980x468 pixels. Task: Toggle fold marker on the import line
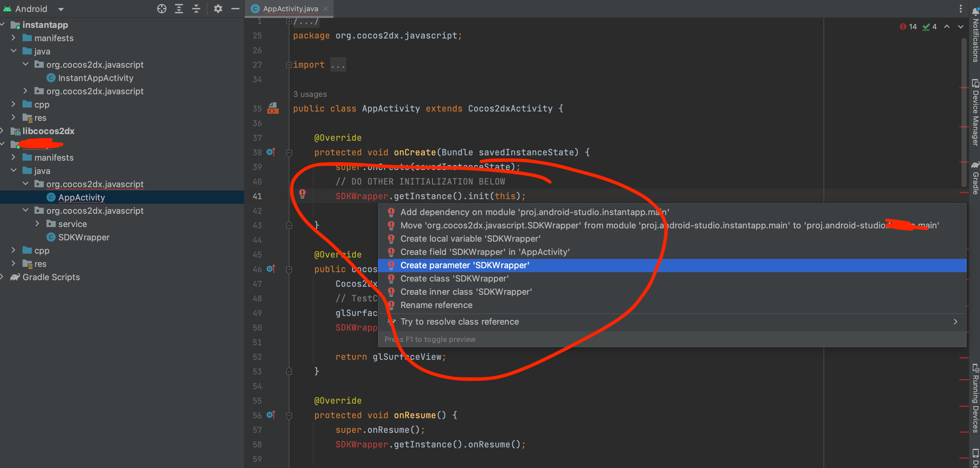[x=289, y=65]
